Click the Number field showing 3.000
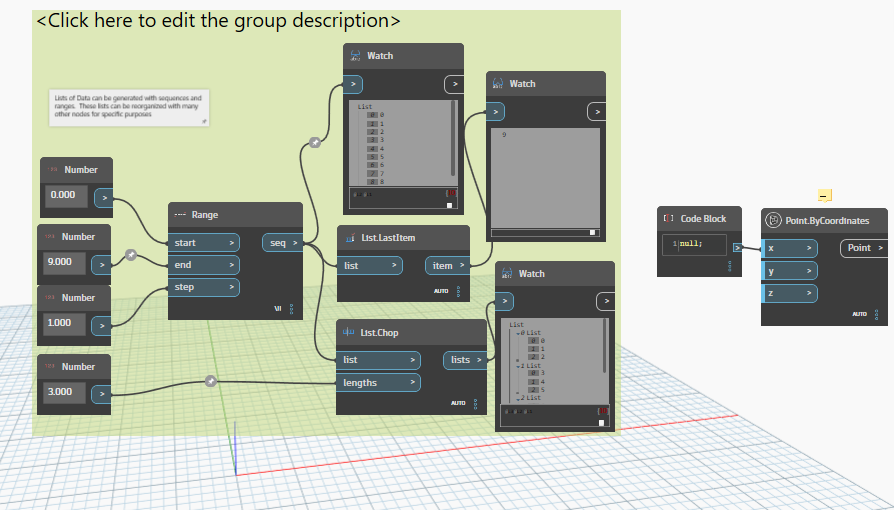Screen dimensions: 894x510 (x=64, y=392)
